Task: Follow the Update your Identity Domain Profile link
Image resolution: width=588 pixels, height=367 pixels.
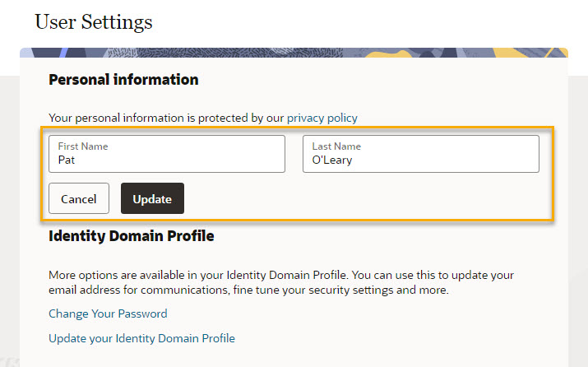Action: tap(141, 338)
